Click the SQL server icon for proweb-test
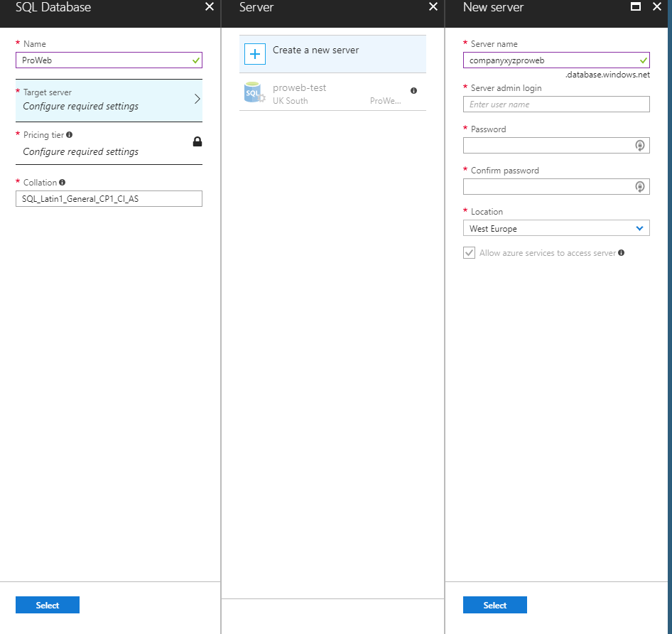 pos(254,92)
